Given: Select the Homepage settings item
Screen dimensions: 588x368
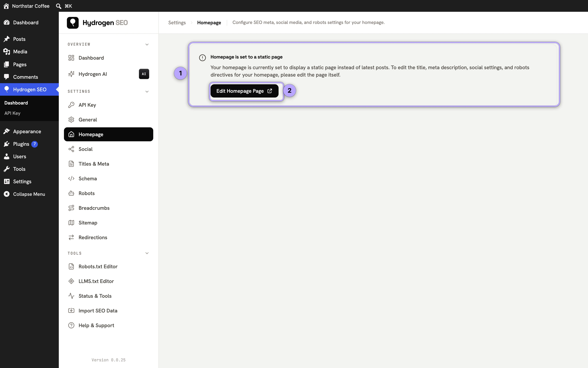Looking at the screenshot, I should click(108, 134).
